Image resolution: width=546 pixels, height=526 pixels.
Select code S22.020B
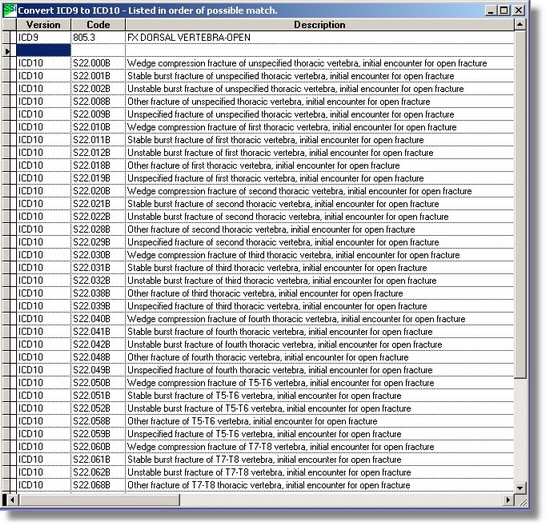(x=98, y=191)
